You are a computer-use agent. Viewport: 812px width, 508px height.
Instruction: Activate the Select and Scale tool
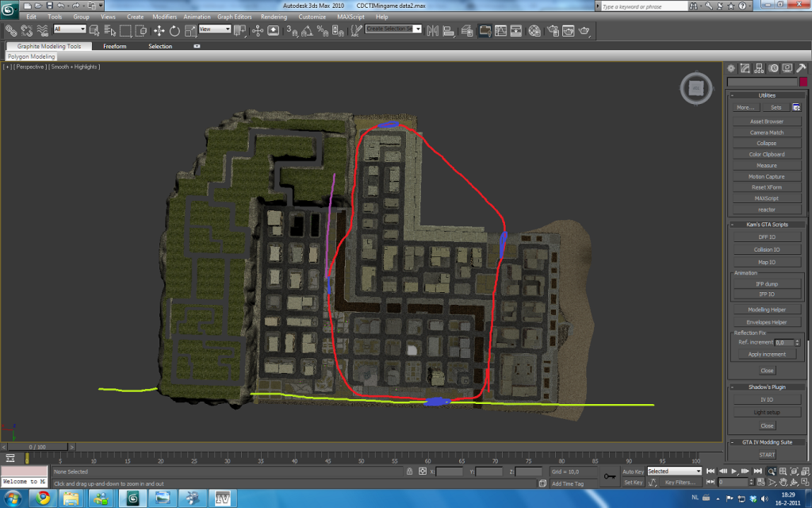[190, 31]
